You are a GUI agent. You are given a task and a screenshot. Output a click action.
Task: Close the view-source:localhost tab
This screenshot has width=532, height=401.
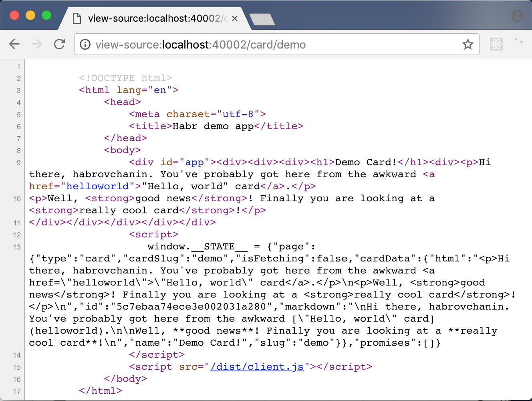[x=235, y=18]
